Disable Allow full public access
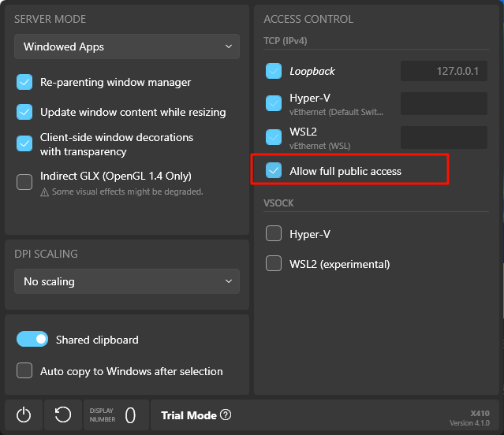504x435 pixels. 274,171
